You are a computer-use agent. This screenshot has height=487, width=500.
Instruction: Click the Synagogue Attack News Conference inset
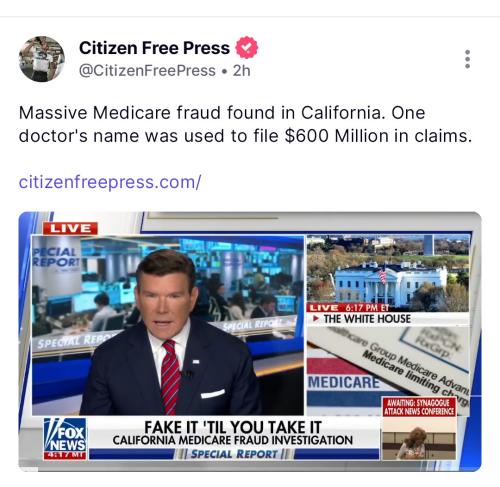[419, 428]
